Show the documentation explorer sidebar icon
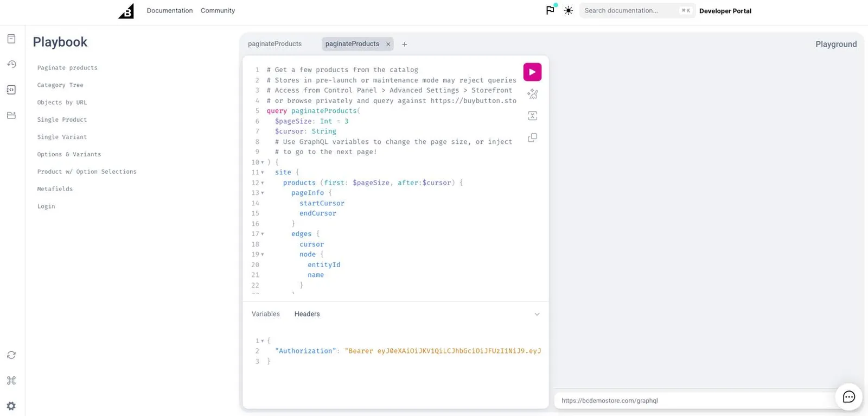Screen dimensions: 868x416 [11, 39]
